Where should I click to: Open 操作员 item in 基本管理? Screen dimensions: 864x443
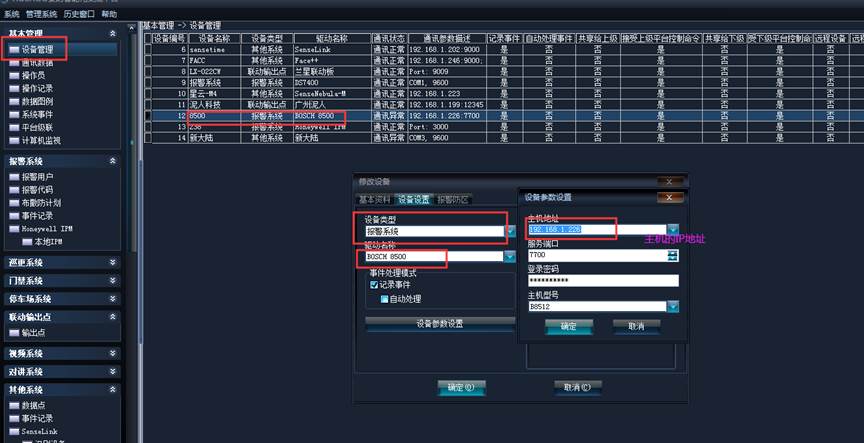[33, 75]
